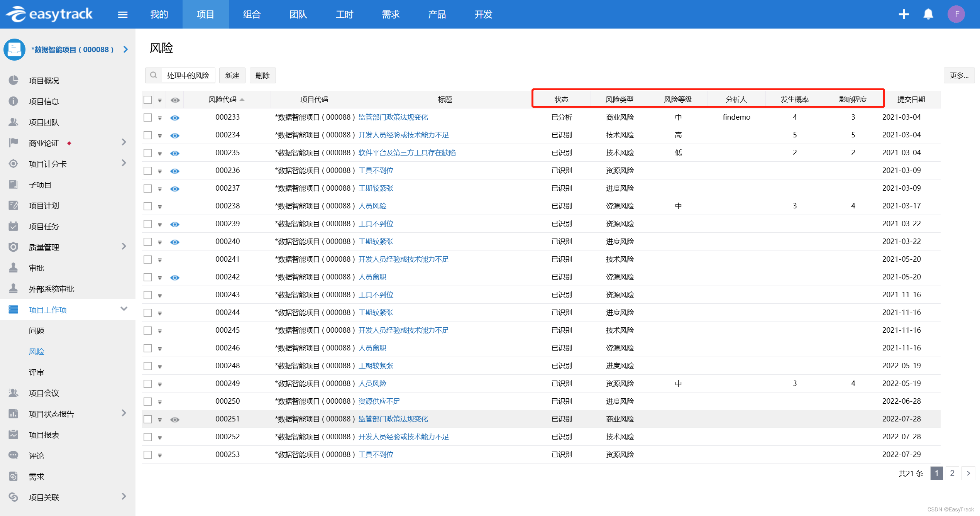Expand 项目关联 submenu chevron

click(124, 497)
